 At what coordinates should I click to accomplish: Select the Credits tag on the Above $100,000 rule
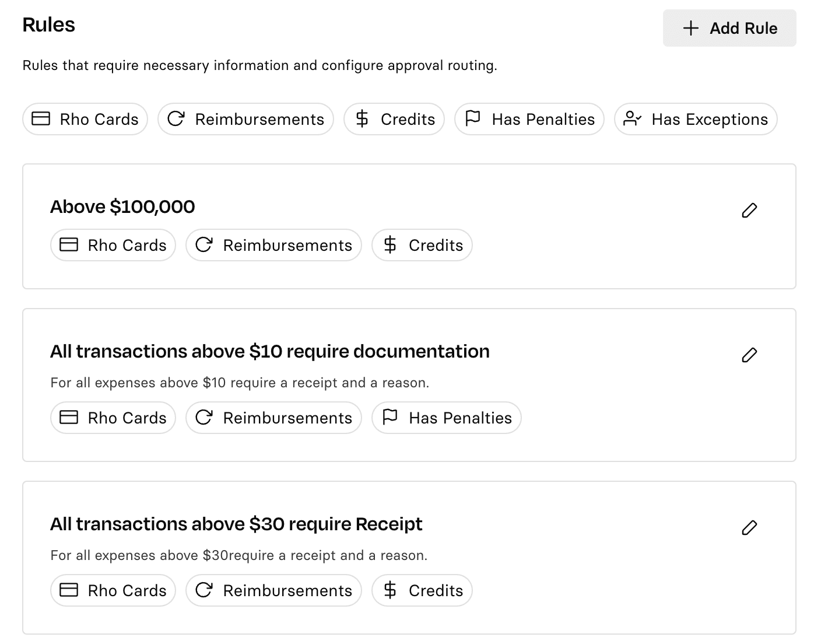tap(422, 245)
